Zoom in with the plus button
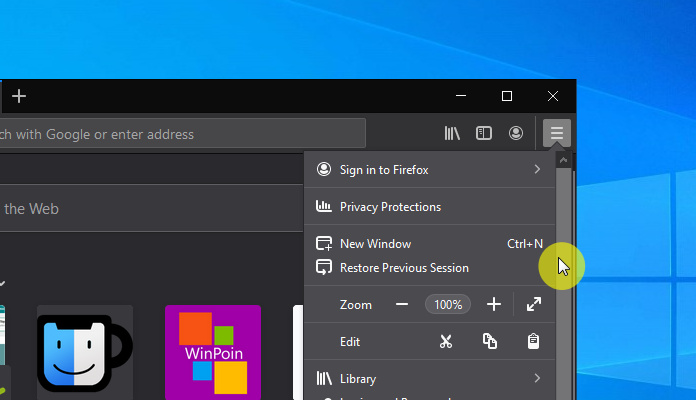Screen dimensions: 696x400 (494, 304)
